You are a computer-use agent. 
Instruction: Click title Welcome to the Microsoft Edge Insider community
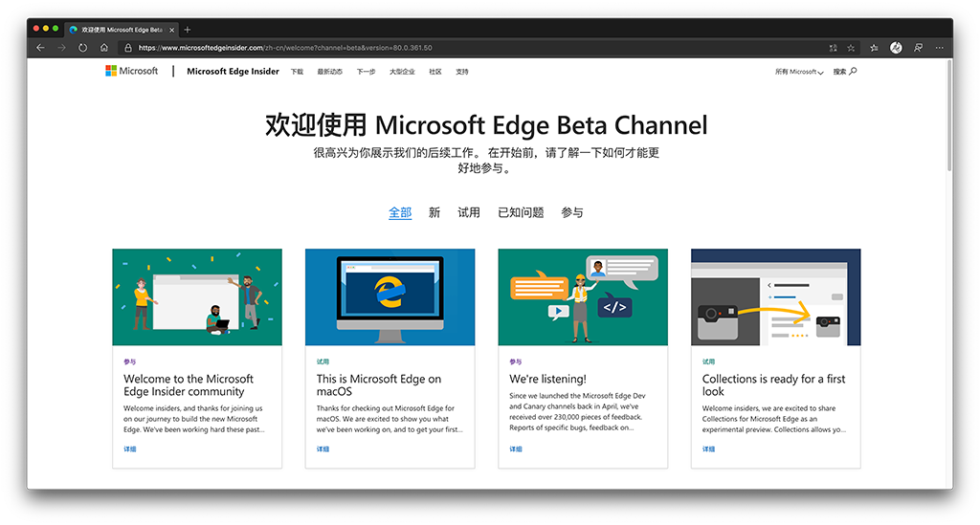pyautogui.click(x=189, y=385)
